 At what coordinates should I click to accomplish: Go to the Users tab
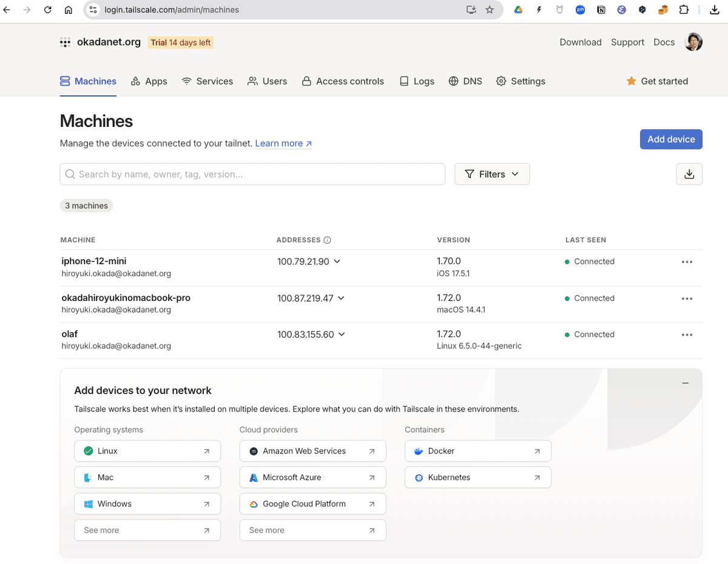click(x=268, y=81)
